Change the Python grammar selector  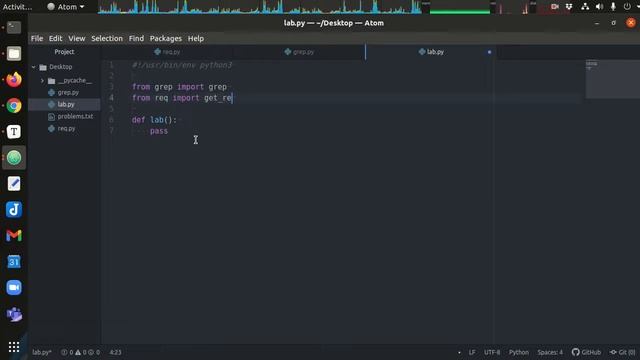coord(519,352)
